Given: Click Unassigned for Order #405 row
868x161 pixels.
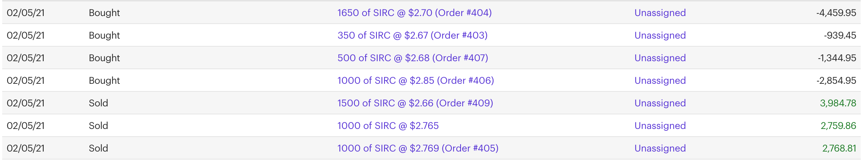Looking at the screenshot, I should pos(660,148).
